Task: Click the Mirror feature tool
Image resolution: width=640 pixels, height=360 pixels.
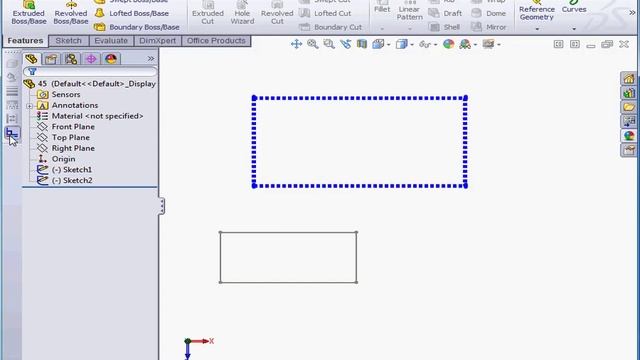Action: point(489,27)
